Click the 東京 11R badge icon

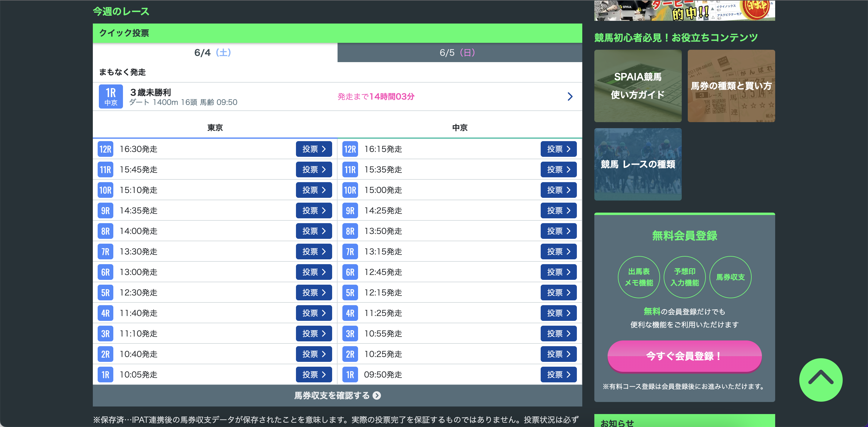[105, 169]
